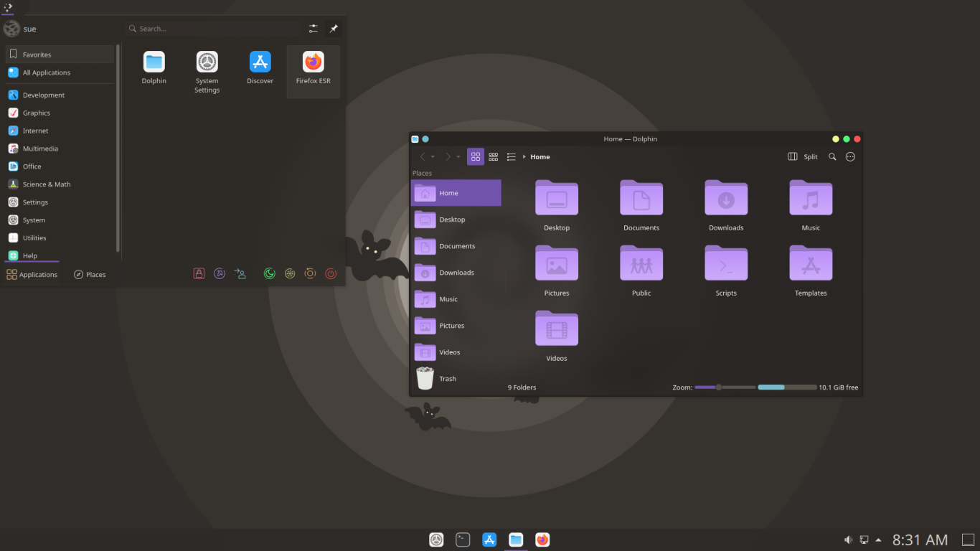This screenshot has width=980, height=551.
Task: Select Trash in Places panel
Action: (456, 379)
